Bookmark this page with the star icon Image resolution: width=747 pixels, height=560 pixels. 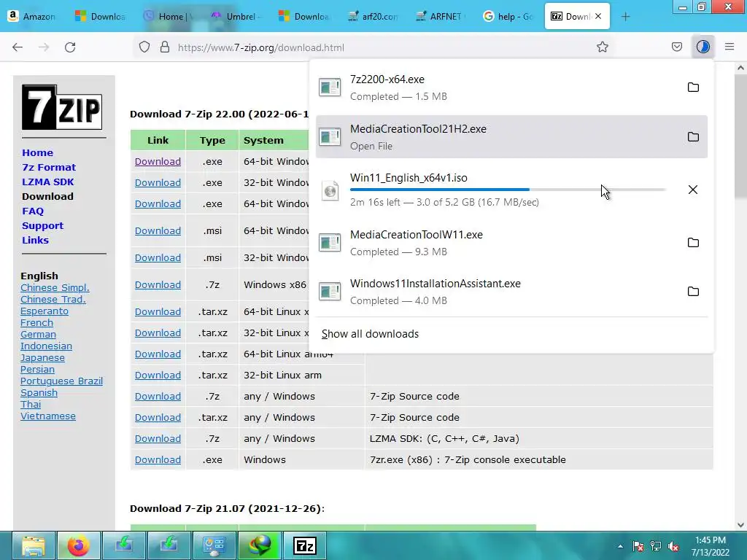(x=603, y=47)
